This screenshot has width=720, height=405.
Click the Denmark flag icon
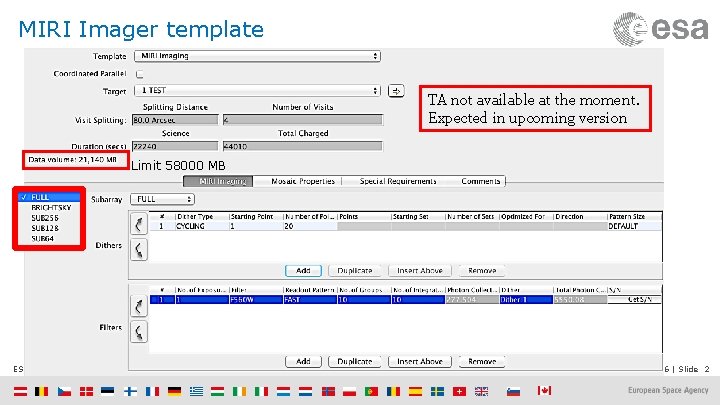(x=86, y=391)
